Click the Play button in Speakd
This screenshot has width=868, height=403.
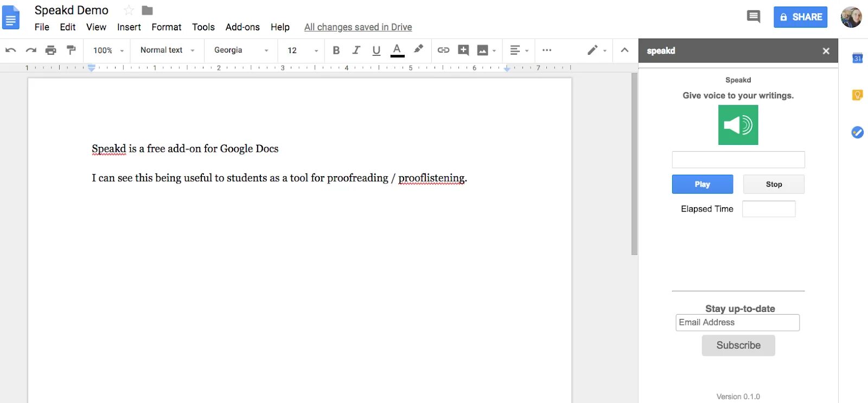point(703,184)
